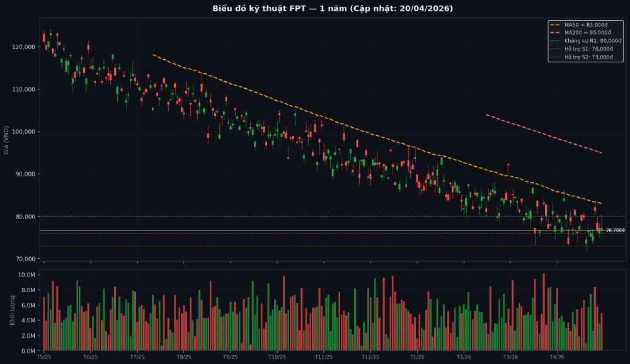
Task: Click the 'Khối lượng' axis title
Action: click(x=12, y=310)
